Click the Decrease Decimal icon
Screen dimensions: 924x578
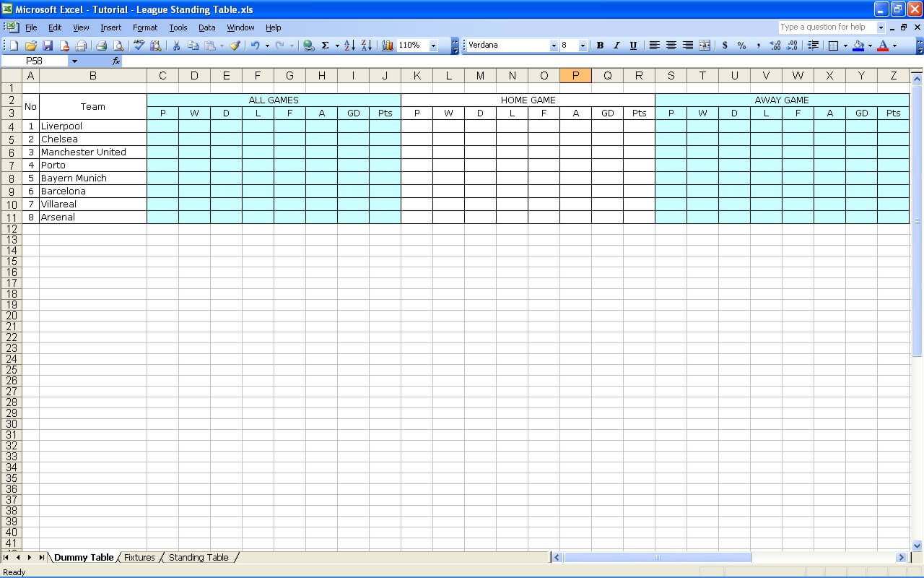792,46
